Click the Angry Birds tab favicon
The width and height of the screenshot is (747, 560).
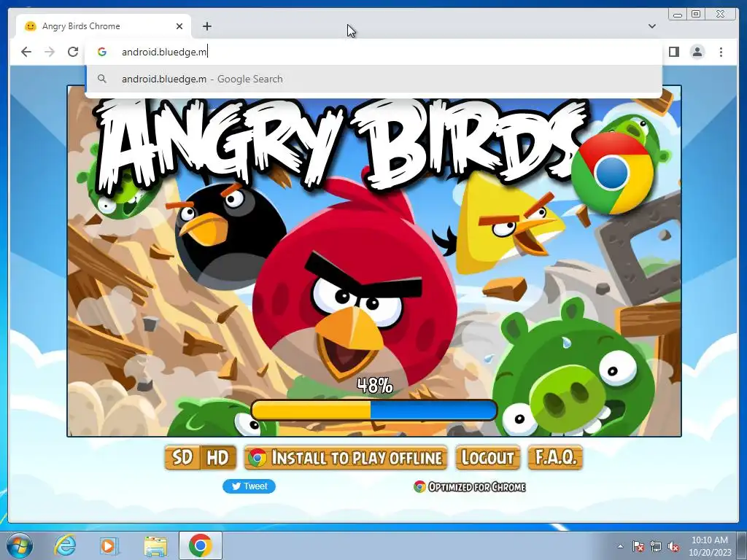click(x=31, y=26)
